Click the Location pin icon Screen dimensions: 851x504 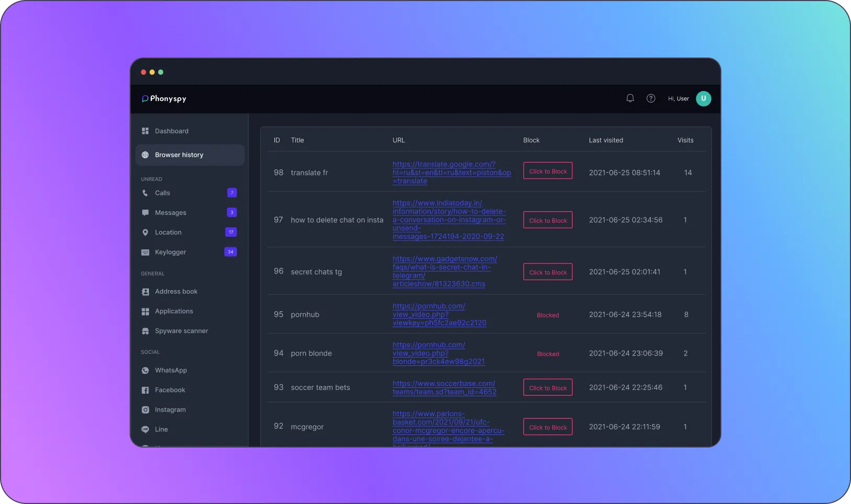[145, 233]
